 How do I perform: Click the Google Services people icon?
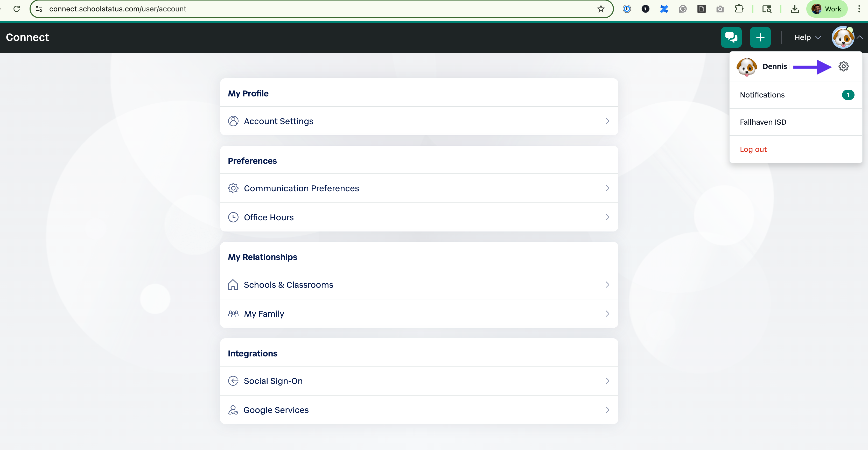(233, 410)
